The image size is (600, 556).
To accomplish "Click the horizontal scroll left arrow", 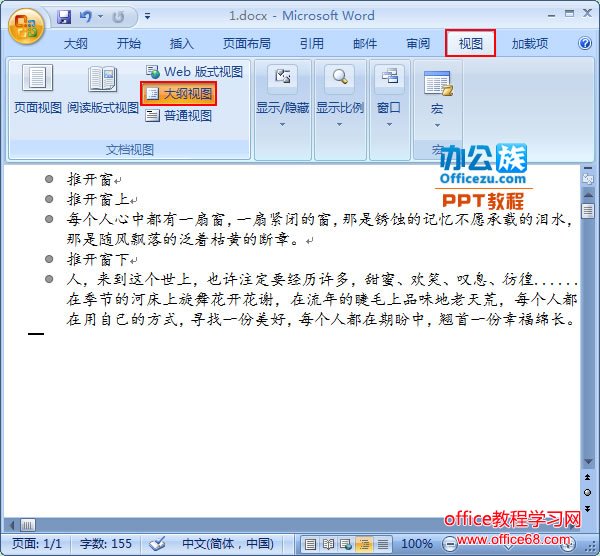I will (11, 525).
